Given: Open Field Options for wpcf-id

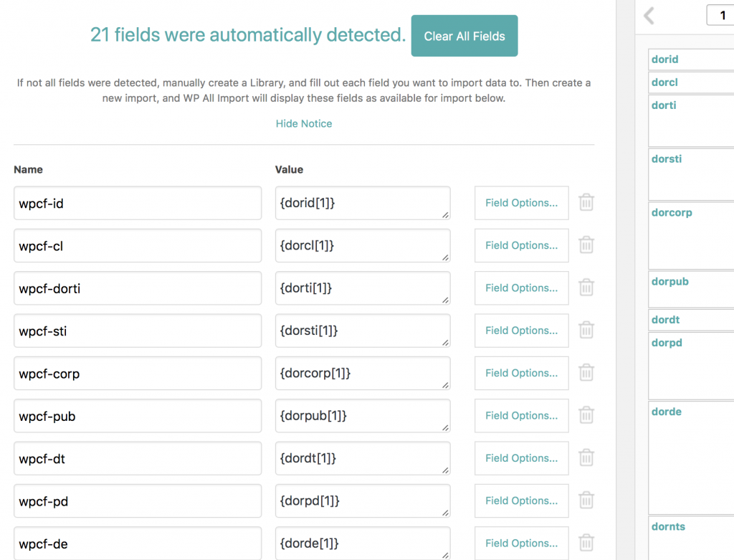Looking at the screenshot, I should (x=522, y=203).
